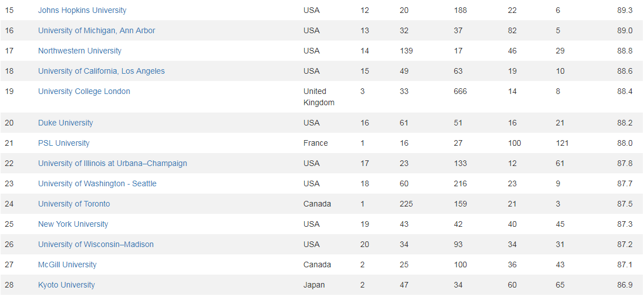Open the PSL University link

64,143
